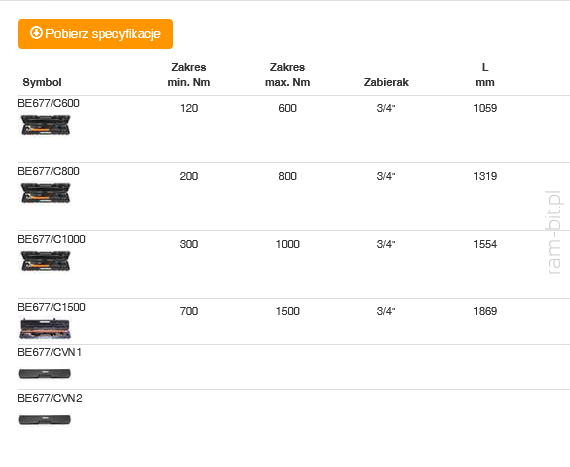Viewport: 570px width, 467px height.
Task: Select the BE677/CVN1 symbol text
Action: tap(49, 352)
